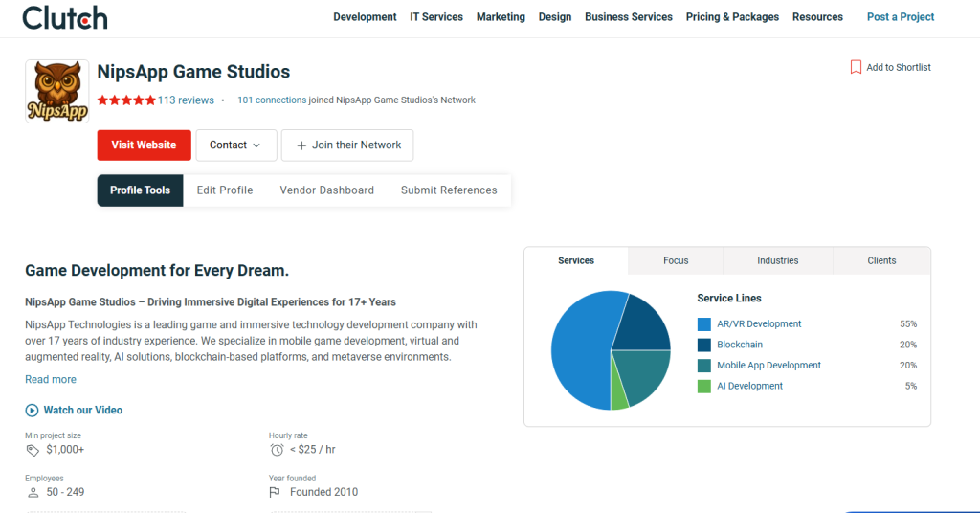
Task: Open the IT Services menu
Action: tap(436, 17)
